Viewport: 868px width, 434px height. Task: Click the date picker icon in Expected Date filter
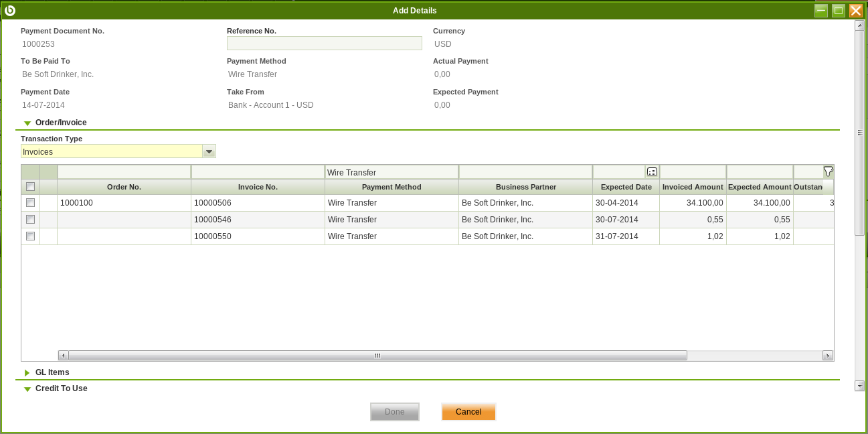pyautogui.click(x=652, y=172)
